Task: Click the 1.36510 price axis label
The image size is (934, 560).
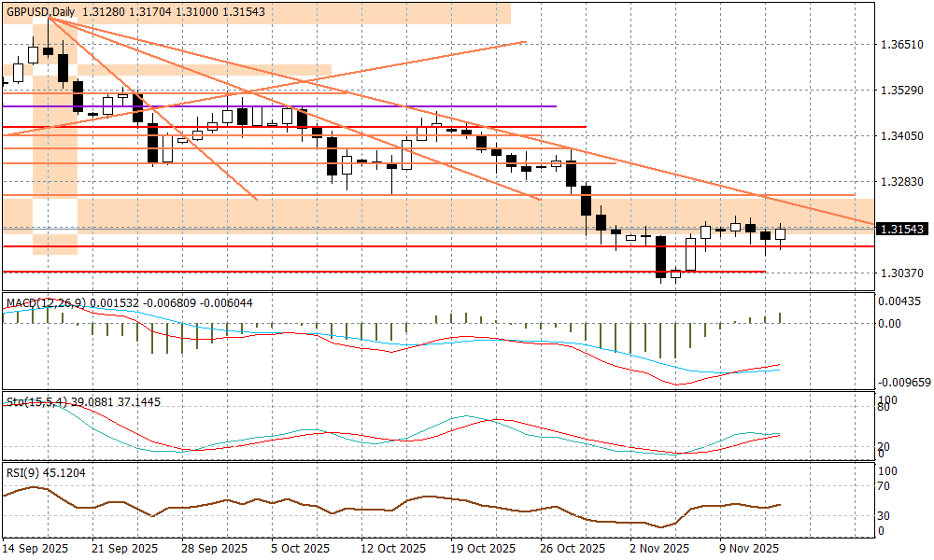Action: [901, 45]
